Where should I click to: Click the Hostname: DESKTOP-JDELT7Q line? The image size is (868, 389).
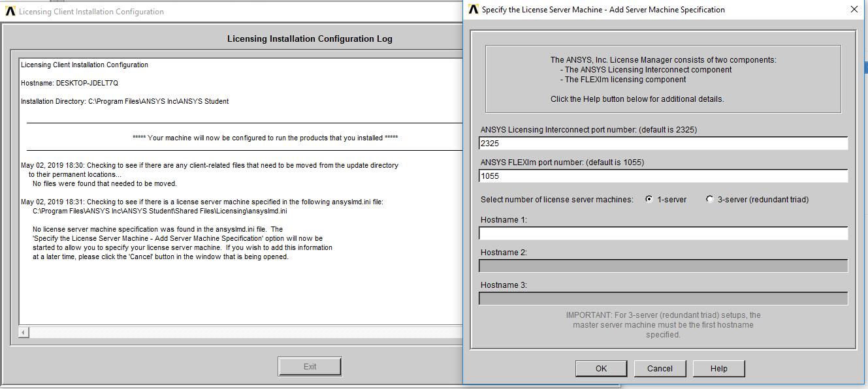69,83
